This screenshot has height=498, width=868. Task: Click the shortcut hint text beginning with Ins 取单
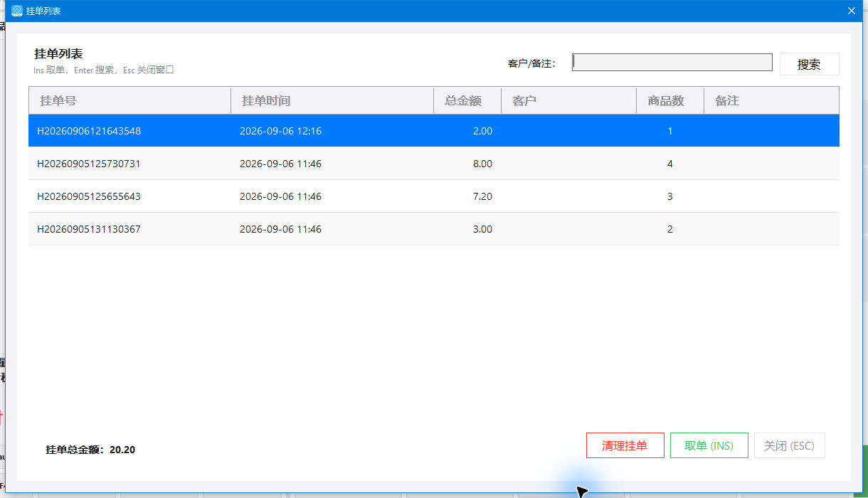pos(104,70)
